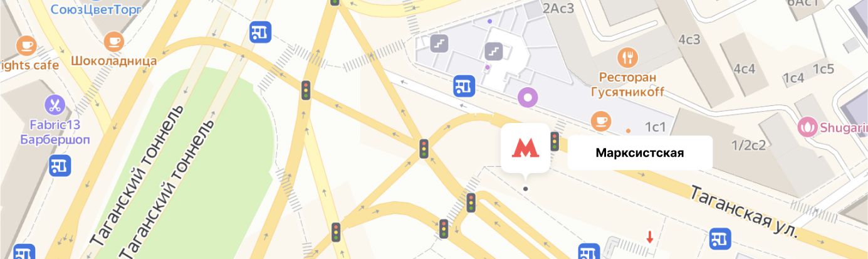
Task: Click the small red down-arrow marker
Action: pos(650,236)
